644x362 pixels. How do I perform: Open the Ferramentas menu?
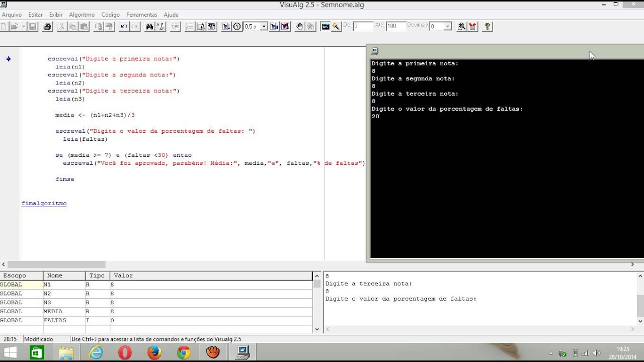pyautogui.click(x=141, y=15)
